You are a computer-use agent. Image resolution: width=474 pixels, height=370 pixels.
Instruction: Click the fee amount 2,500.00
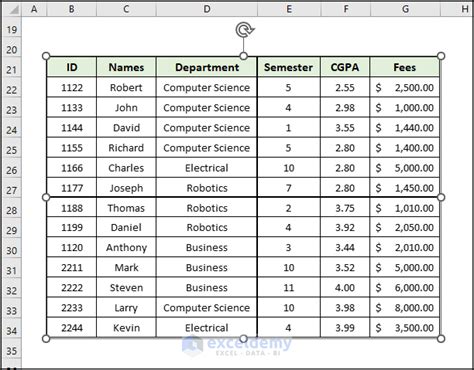[x=414, y=88]
